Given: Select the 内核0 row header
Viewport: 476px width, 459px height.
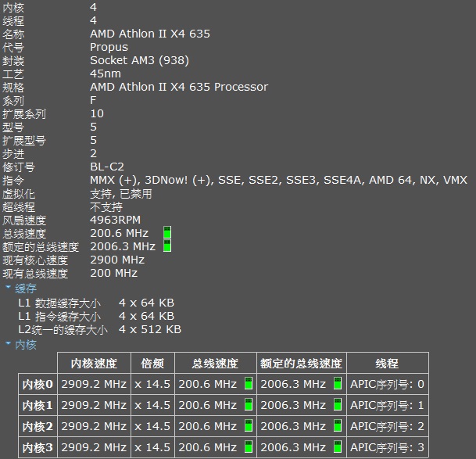Looking at the screenshot, I should [x=38, y=384].
